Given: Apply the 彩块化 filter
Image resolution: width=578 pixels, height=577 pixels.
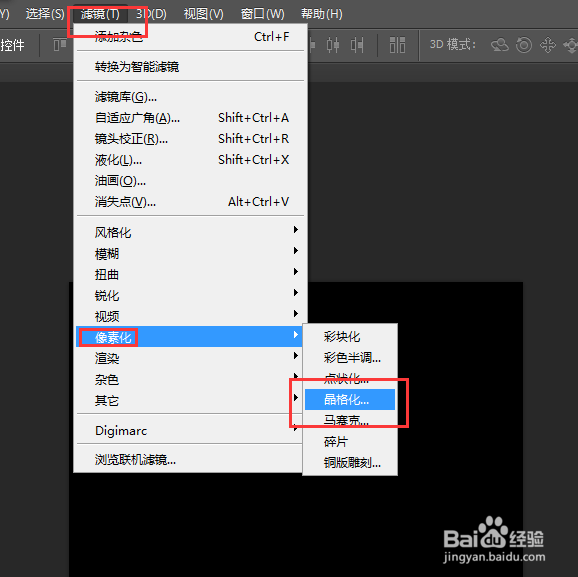Looking at the screenshot, I should [350, 337].
